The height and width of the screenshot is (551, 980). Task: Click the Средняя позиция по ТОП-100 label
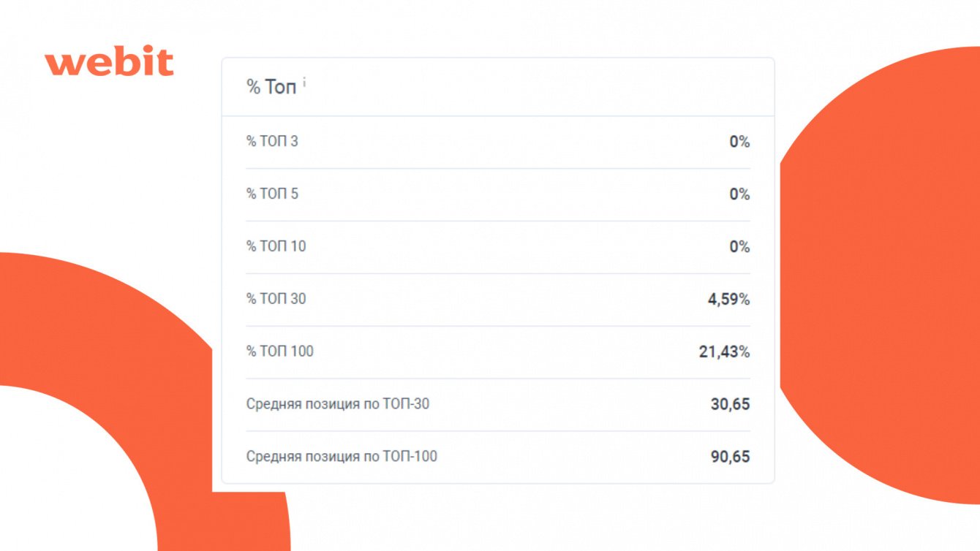342,457
